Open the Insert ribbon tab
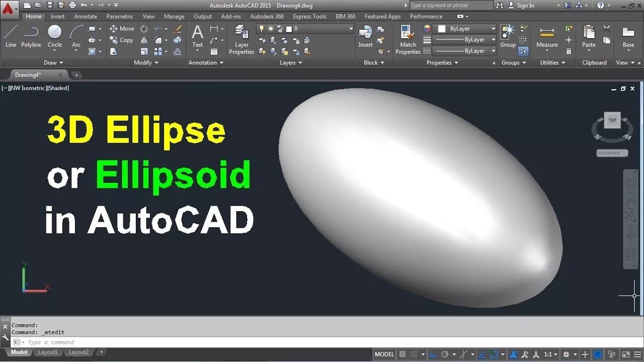 point(57,17)
